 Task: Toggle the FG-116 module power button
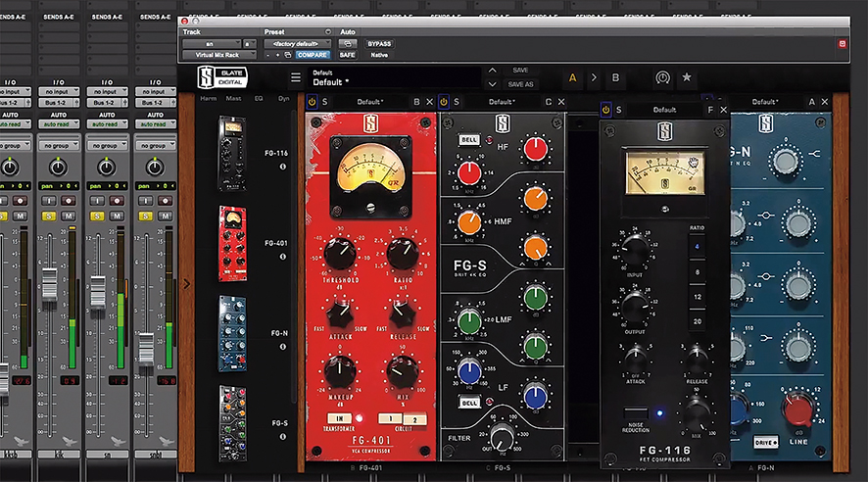(606, 110)
